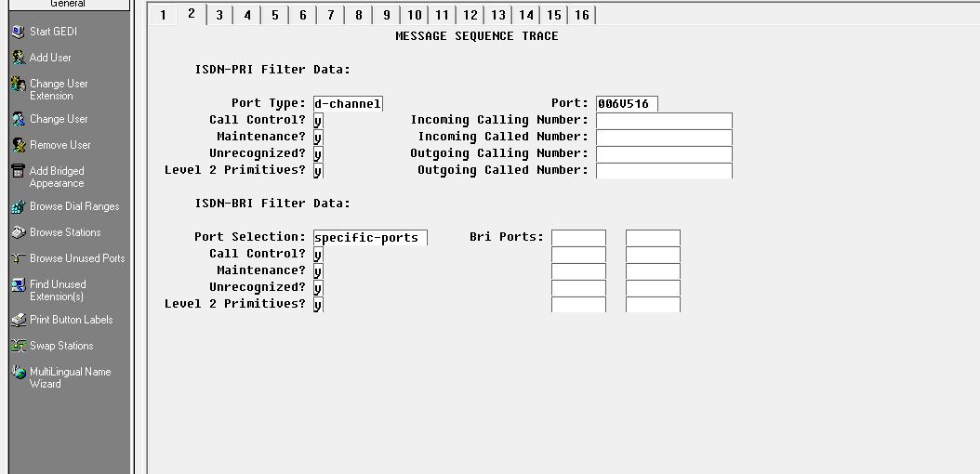
Task: Open the Print Button Labels link text
Action: point(72,320)
